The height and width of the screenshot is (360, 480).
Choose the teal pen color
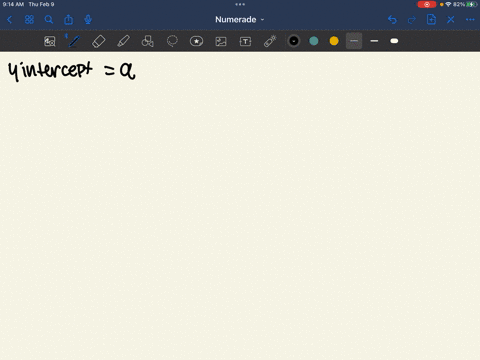pyautogui.click(x=314, y=41)
